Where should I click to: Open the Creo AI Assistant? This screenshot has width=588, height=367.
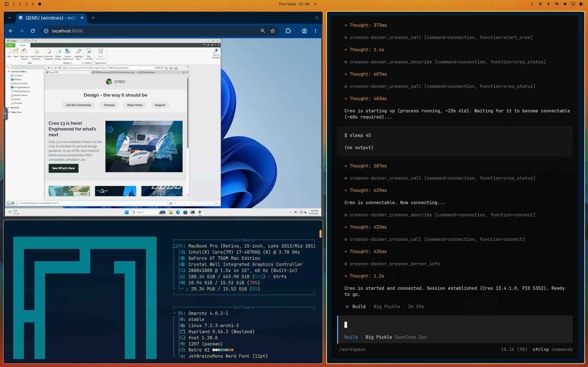pos(216,53)
